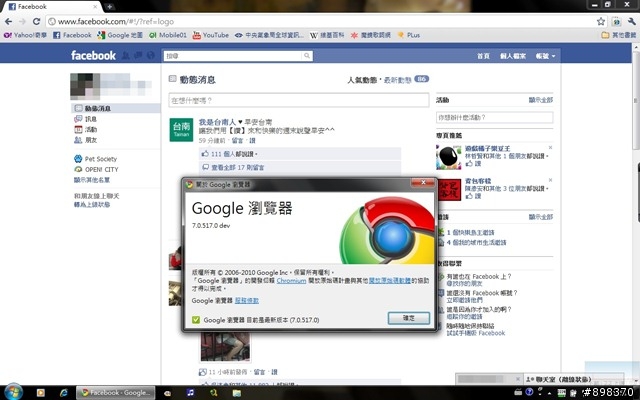This screenshot has height=400, width=640.
Task: Open messages icon in Facebook header
Action: click(138, 56)
